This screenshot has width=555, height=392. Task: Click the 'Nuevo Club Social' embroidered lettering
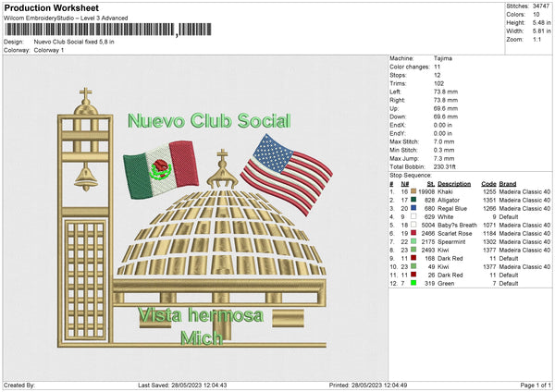coord(209,121)
